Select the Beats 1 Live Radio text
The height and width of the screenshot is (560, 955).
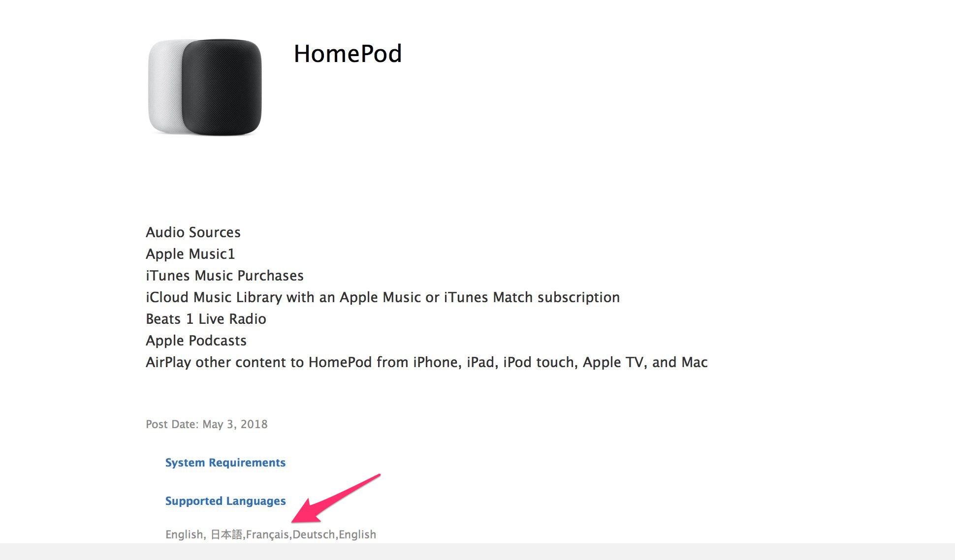[x=206, y=319]
